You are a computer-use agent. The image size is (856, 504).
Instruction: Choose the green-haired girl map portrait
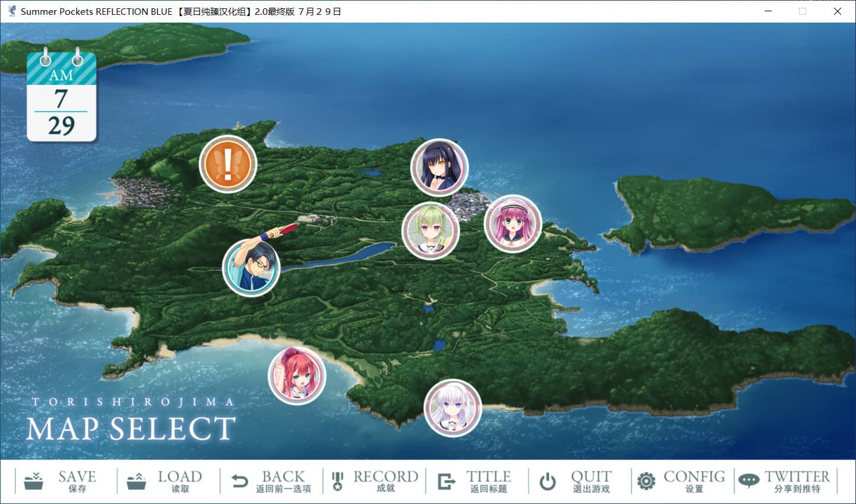(430, 231)
